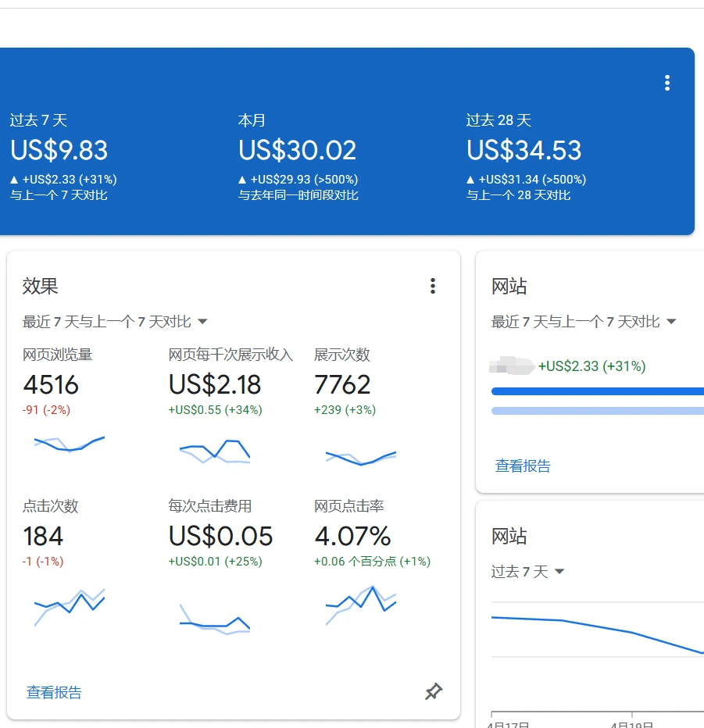Screen dimensions: 704x728
Task: Click the 点击次数 sparkline chart
Action: tap(70, 605)
